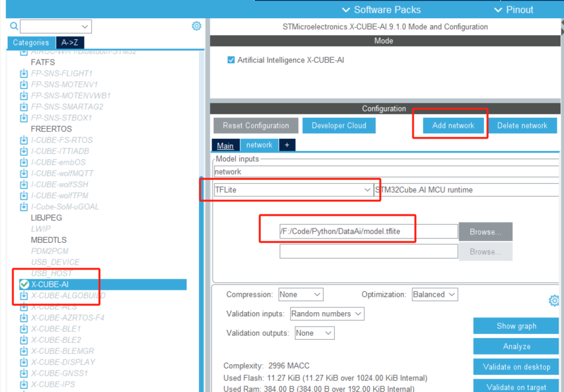Expand the Optimization Balanced dropdown

(x=434, y=294)
